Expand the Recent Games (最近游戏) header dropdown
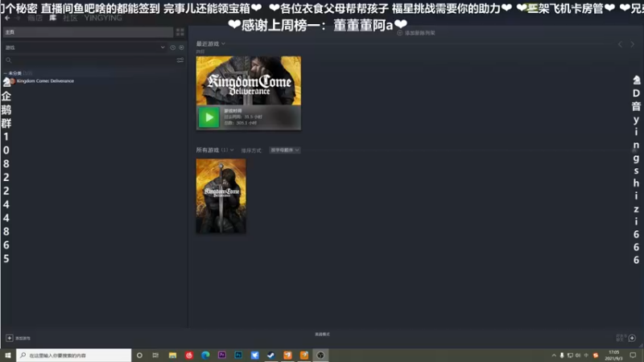Screen dimensions: 644x362 point(210,44)
